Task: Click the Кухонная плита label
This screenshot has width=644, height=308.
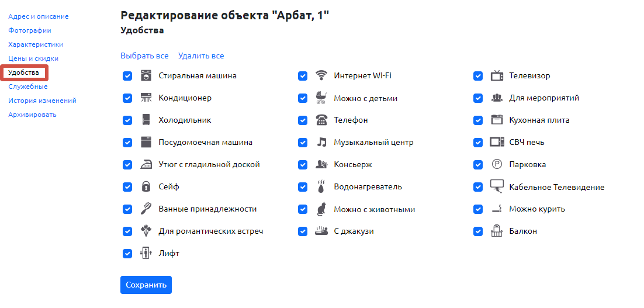Action: tap(539, 120)
